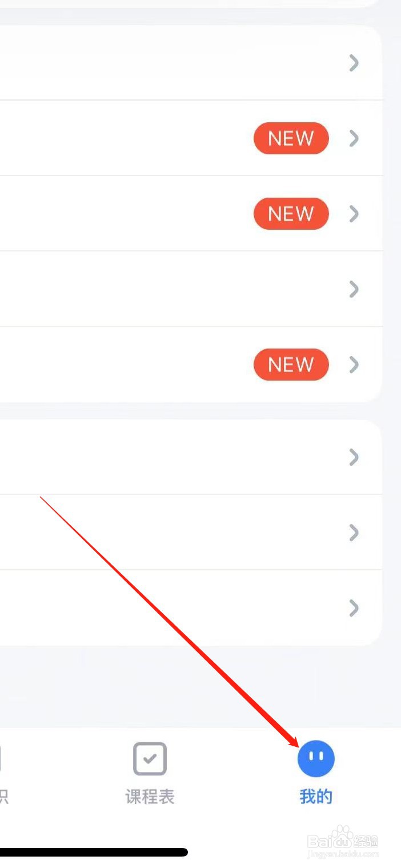Tap the black home indicator bar
The width and height of the screenshot is (401, 868).
point(94,852)
